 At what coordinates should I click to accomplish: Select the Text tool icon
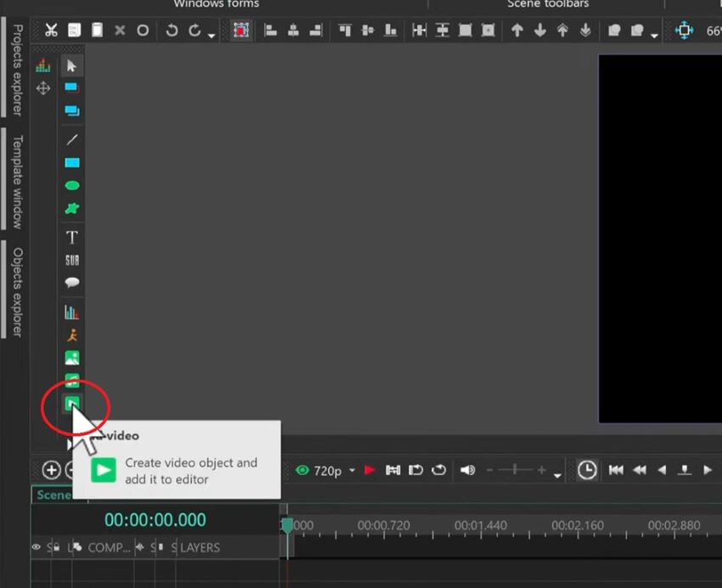tap(72, 238)
